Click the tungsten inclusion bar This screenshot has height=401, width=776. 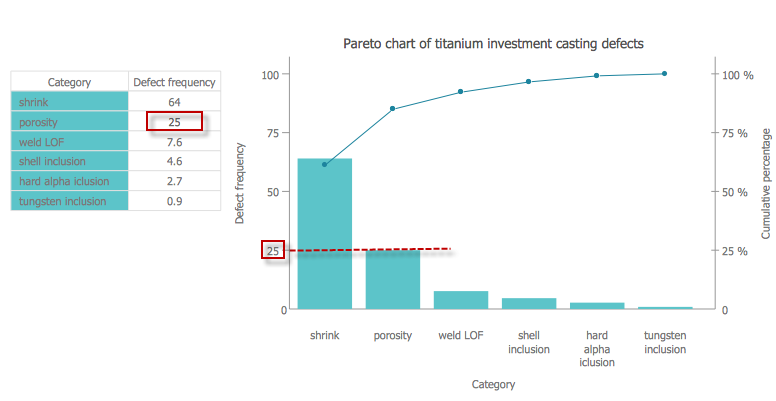(x=665, y=308)
